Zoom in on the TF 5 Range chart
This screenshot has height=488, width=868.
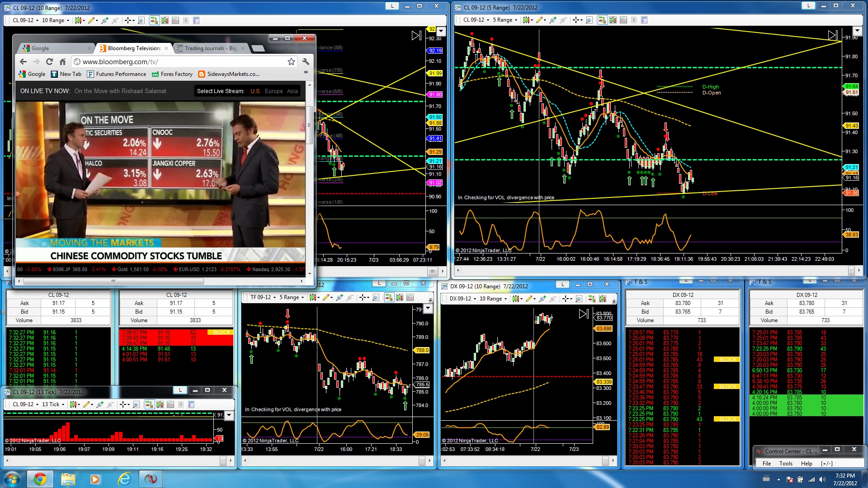pos(340,297)
